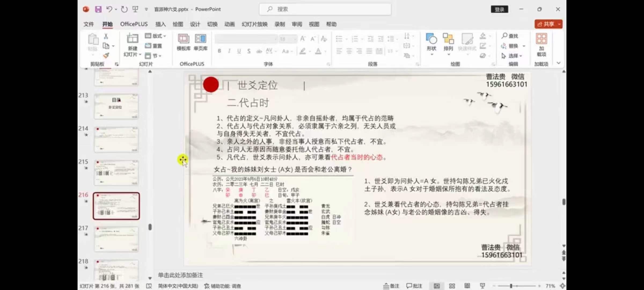Screen dimensions: 644x290
Task: Click the Save icon in title bar
Action: 98,9
